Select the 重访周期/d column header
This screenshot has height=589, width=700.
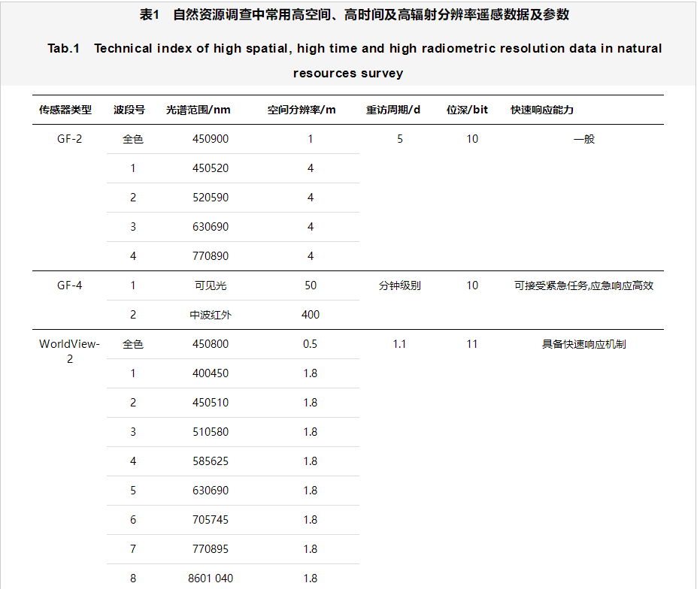(x=393, y=110)
